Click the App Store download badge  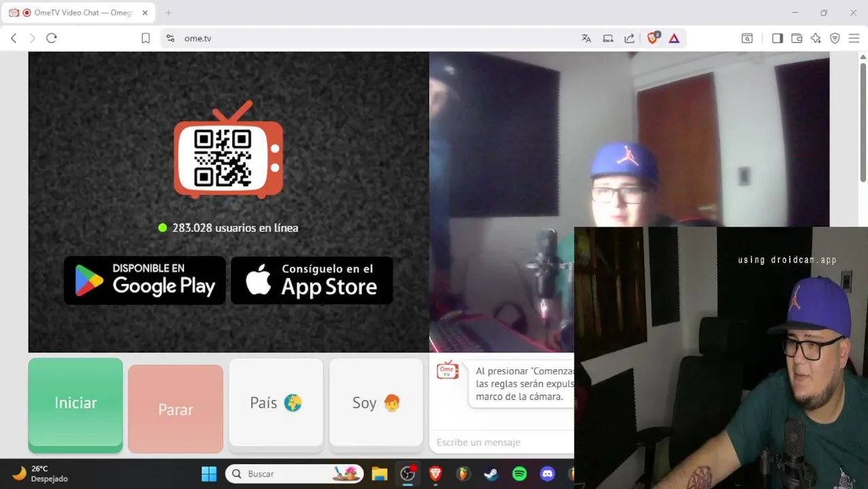[x=312, y=280]
